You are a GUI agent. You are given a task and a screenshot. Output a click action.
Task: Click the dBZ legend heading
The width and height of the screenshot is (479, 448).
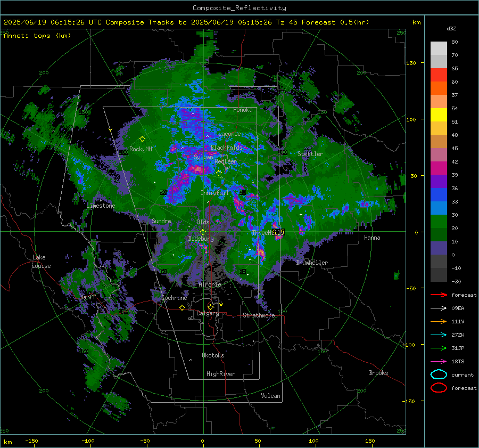(x=451, y=28)
